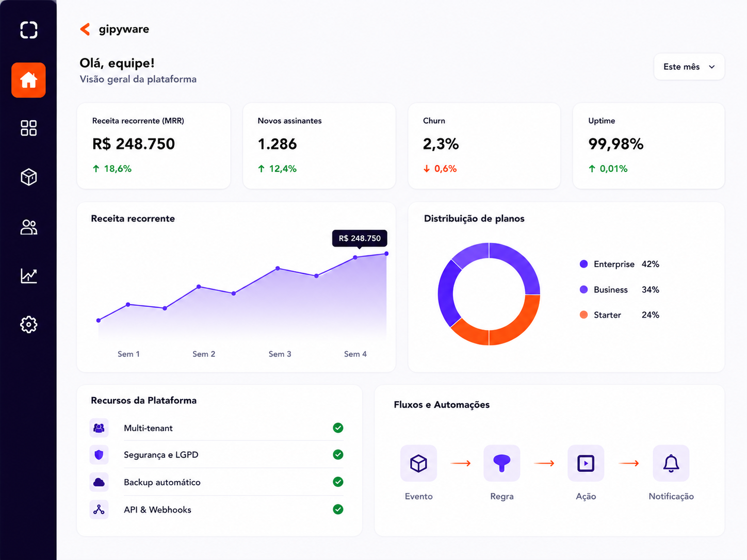Viewport: 747px width, 560px height.
Task: Select the Evento cube step icon
Action: click(418, 463)
